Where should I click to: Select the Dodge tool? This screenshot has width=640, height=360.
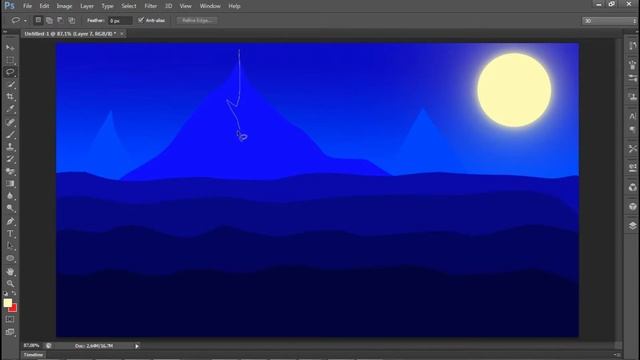coord(10,208)
